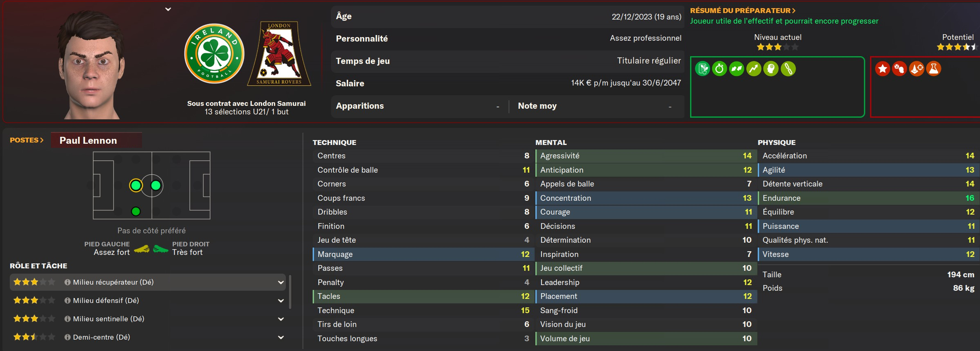Click the green rising trend arrow icon
980x351 pixels.
(754, 69)
